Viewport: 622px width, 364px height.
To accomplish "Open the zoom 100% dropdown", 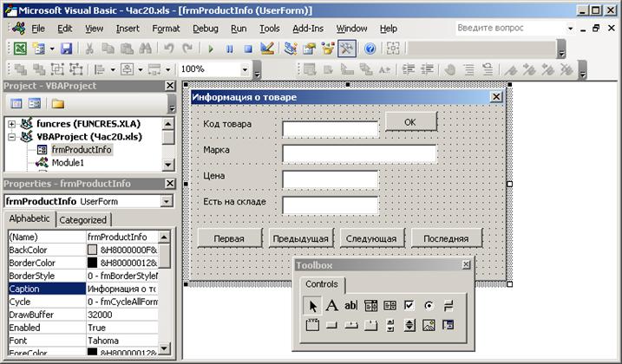I will coord(245,70).
